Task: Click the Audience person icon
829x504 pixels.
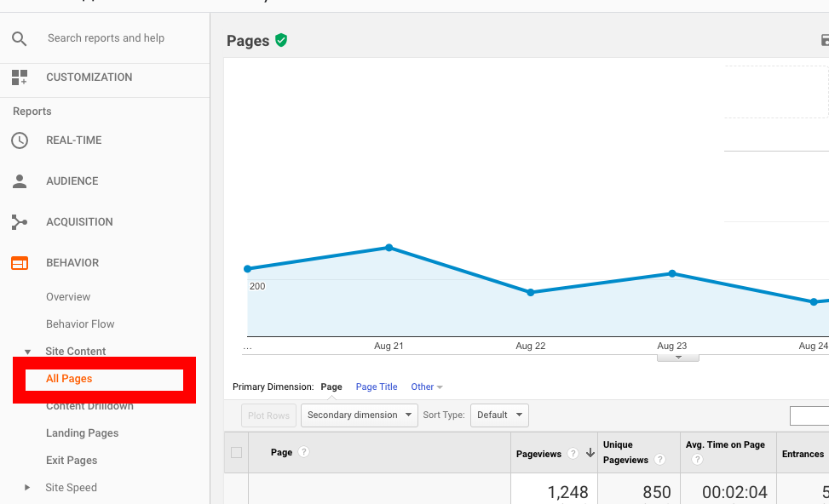Action: (x=20, y=181)
